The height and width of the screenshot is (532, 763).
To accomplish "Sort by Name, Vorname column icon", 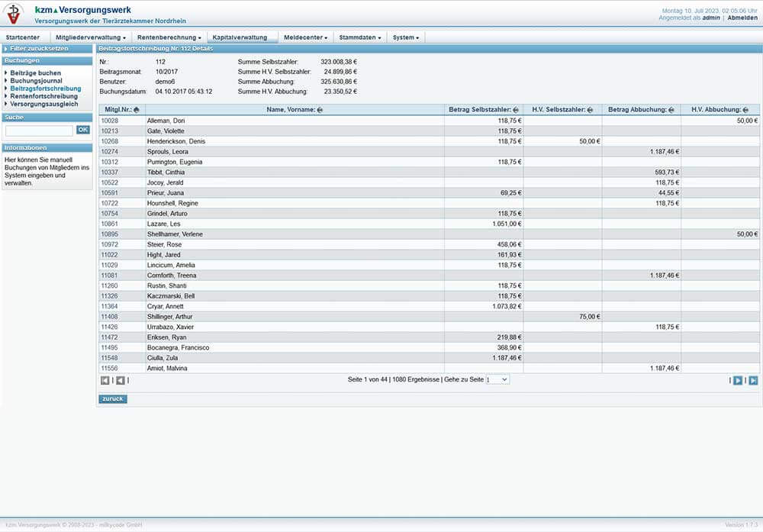I will tap(320, 110).
